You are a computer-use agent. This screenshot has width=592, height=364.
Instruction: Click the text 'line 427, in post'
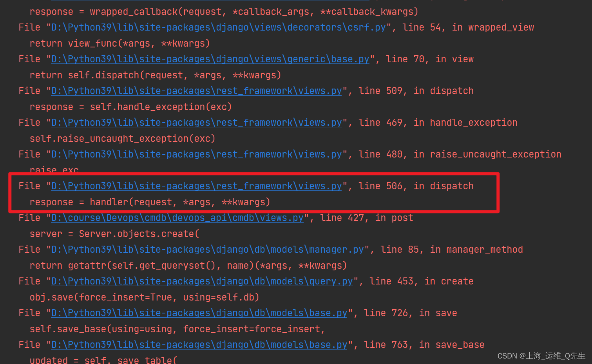[x=367, y=218]
